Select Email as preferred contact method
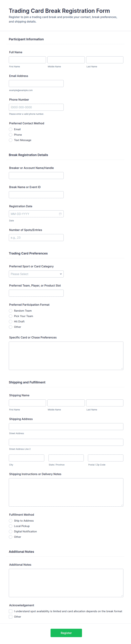 click(11, 129)
